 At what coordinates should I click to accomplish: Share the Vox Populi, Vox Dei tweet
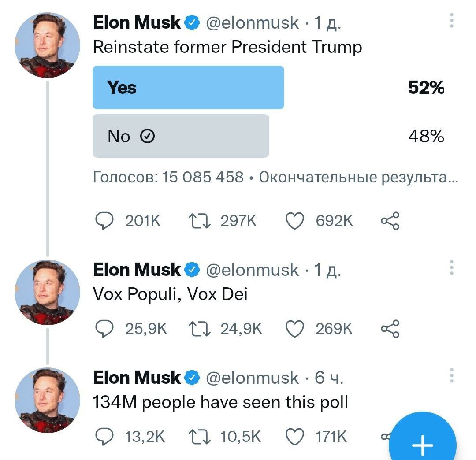pos(390,329)
